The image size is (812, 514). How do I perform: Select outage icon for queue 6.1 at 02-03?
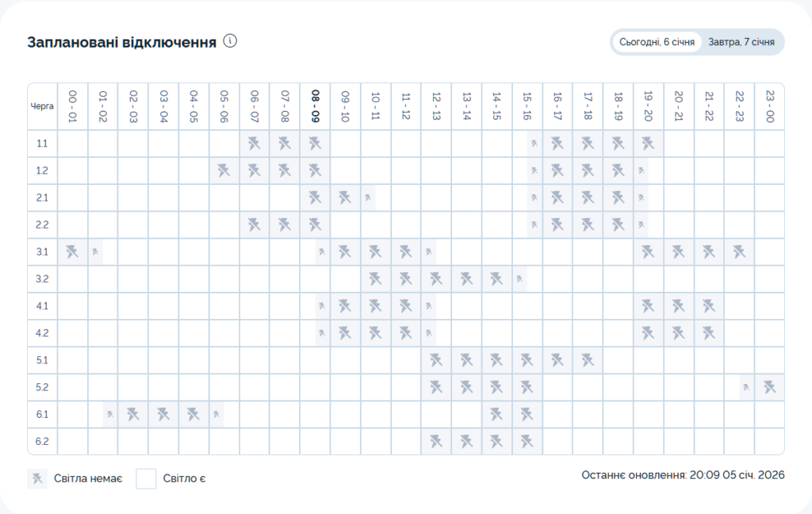(x=133, y=414)
